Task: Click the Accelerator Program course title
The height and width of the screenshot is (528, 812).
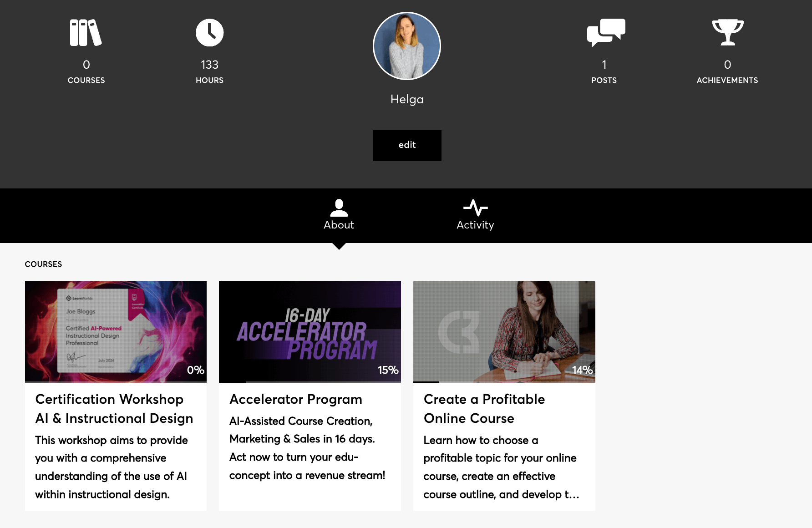Action: [x=296, y=399]
